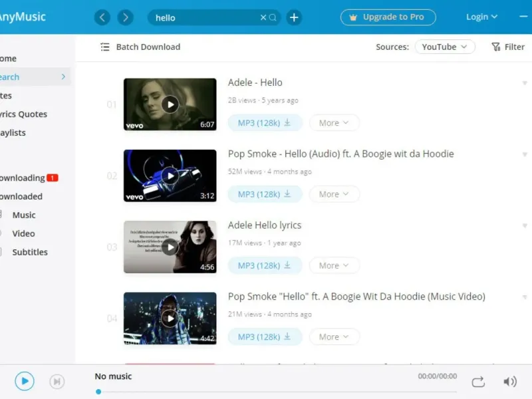Click the chevron on the Search sidebar item
Screen dimensions: 532x399
point(63,76)
